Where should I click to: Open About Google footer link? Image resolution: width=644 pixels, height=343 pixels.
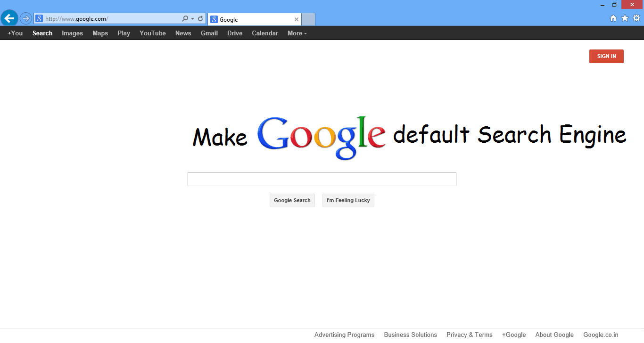tap(554, 335)
